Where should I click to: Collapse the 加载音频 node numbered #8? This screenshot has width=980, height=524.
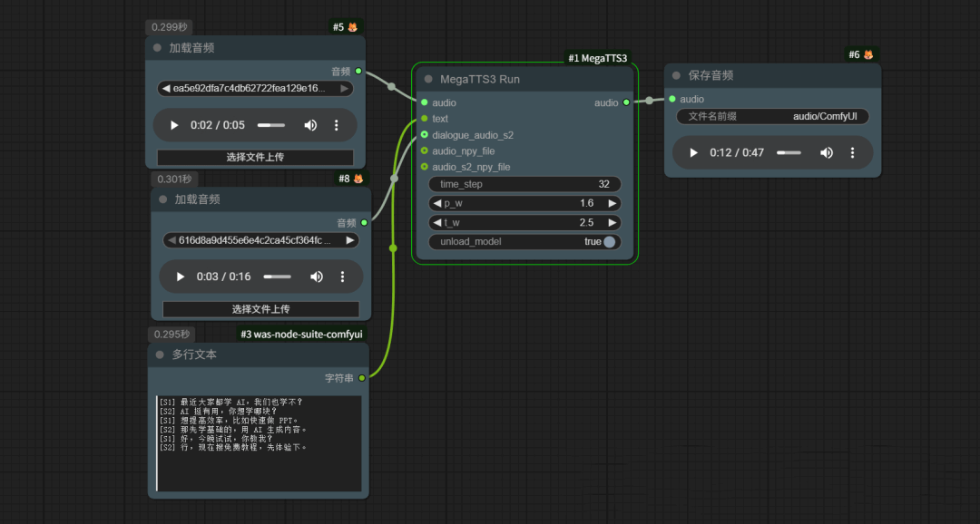coord(163,199)
